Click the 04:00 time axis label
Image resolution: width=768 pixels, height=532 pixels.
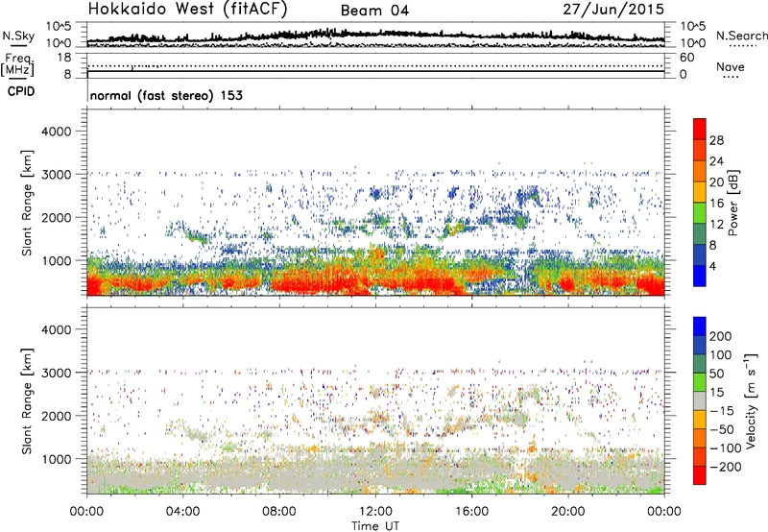click(182, 512)
